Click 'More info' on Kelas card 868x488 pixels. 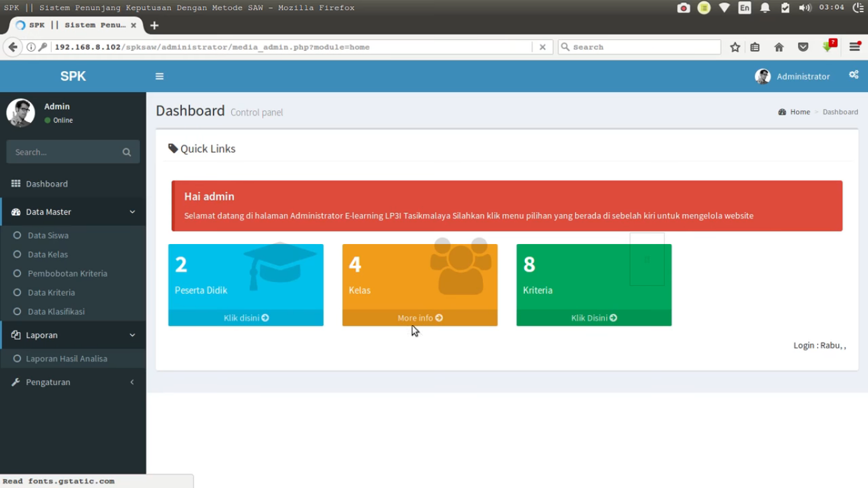tap(419, 318)
